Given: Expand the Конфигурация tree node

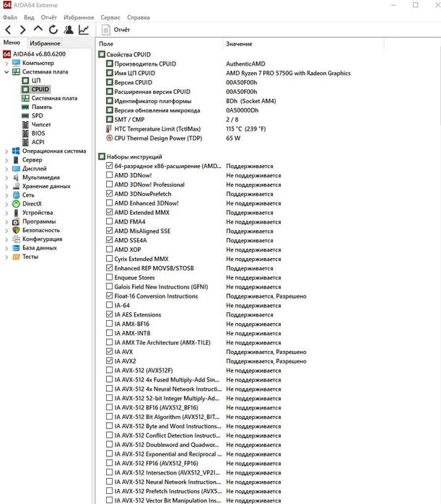Looking at the screenshot, I should [x=6, y=239].
